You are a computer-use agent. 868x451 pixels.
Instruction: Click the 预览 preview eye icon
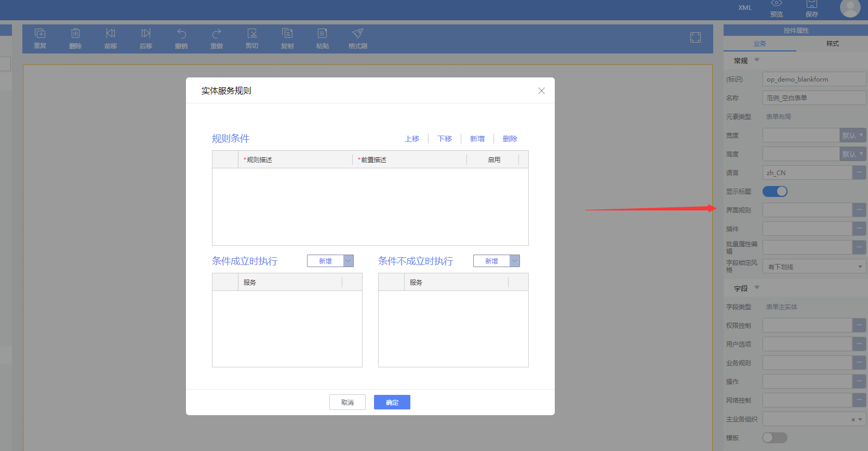(x=777, y=4)
